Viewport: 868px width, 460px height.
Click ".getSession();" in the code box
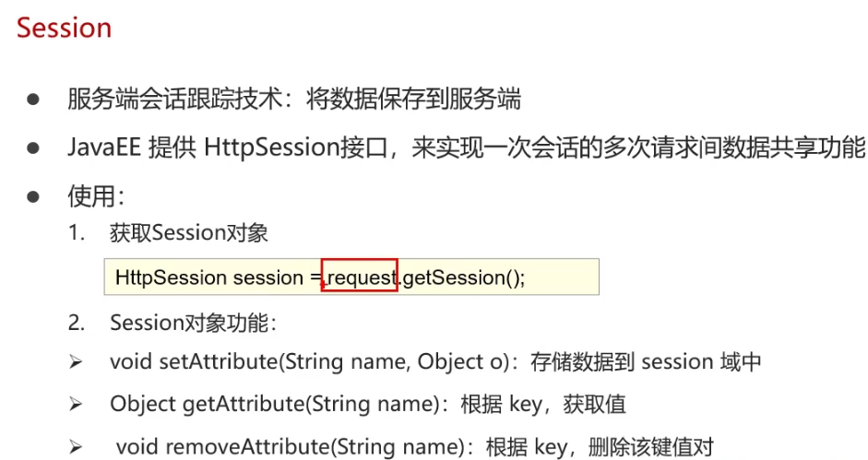coord(462,277)
